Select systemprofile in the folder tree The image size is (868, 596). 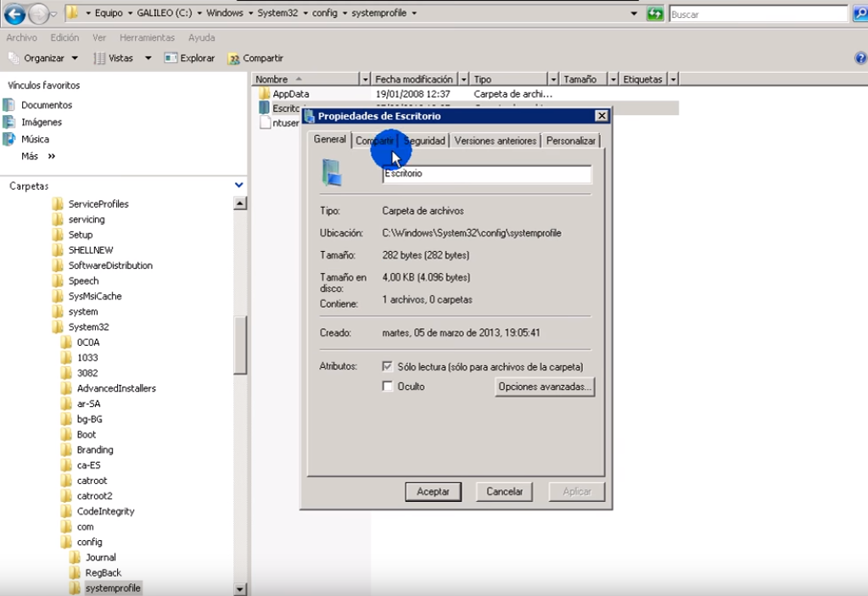click(112, 588)
